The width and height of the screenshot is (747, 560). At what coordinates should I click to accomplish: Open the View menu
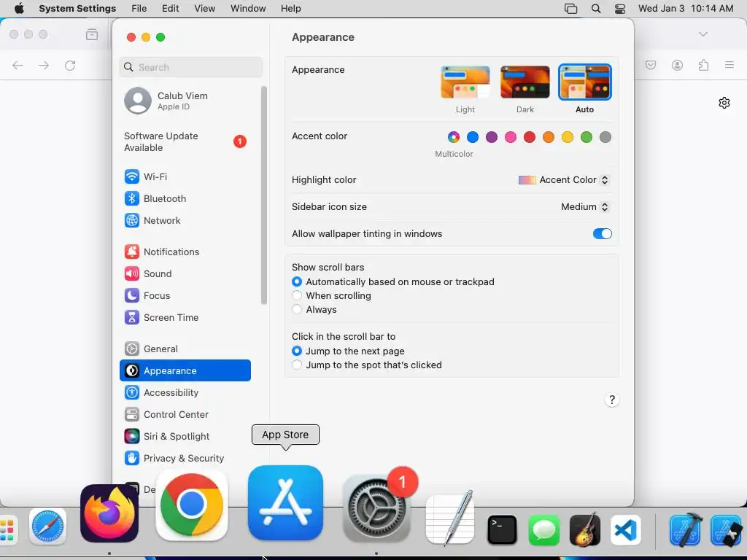[205, 9]
